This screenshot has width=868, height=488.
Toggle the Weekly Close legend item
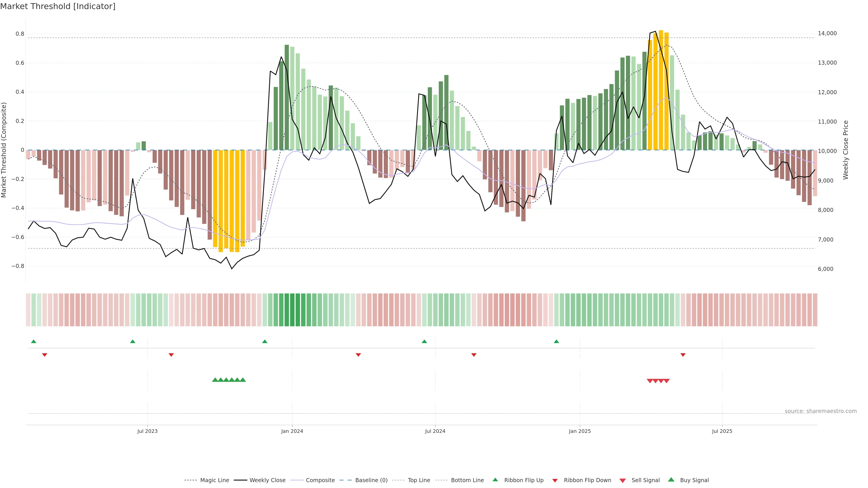(x=267, y=480)
